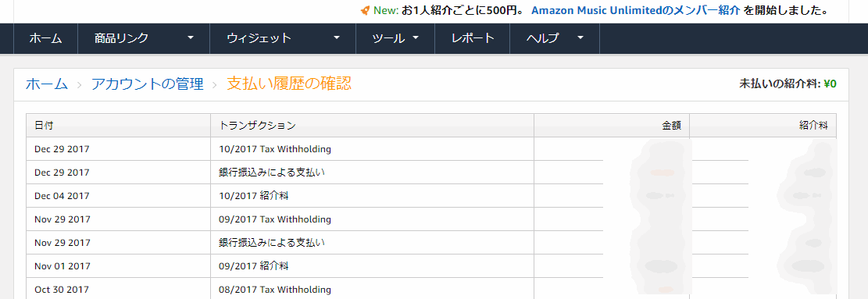Click the orange rocket New announcement icon
Viewport: 868px width, 299px height.
tap(365, 10)
